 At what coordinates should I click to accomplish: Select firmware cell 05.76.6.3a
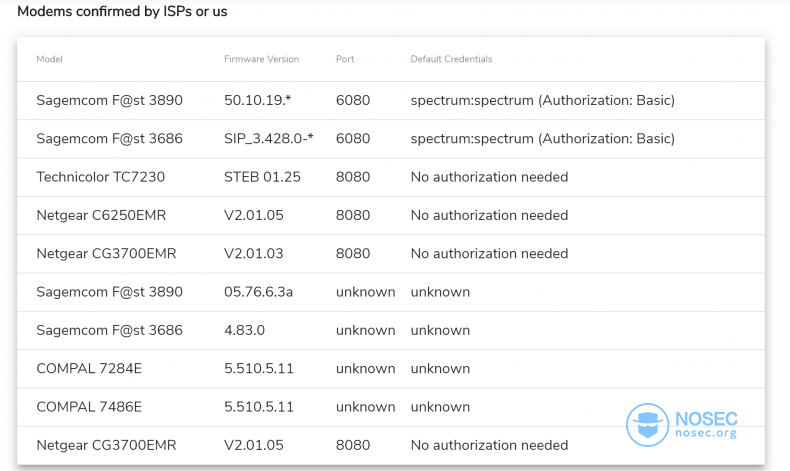pos(258,292)
